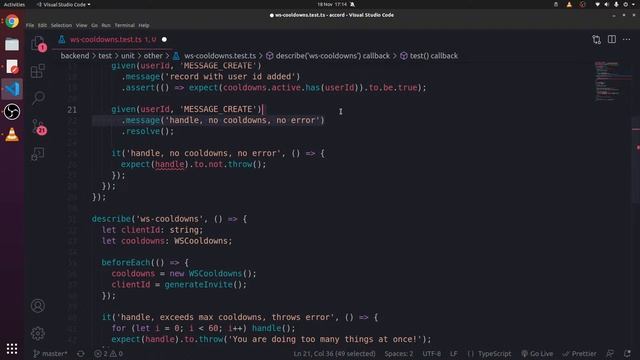
Task: Switch git branch via master* in status bar
Action: point(50,353)
